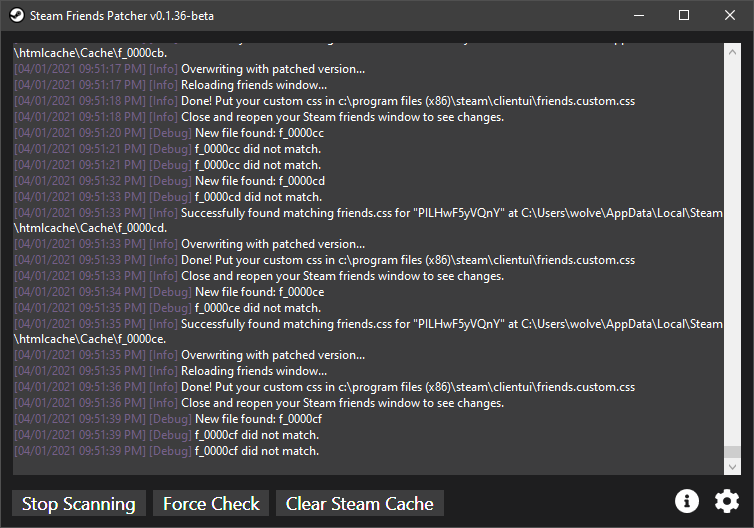Click the "\htmlcache\Cache\f_0000cb." path text

click(90, 53)
